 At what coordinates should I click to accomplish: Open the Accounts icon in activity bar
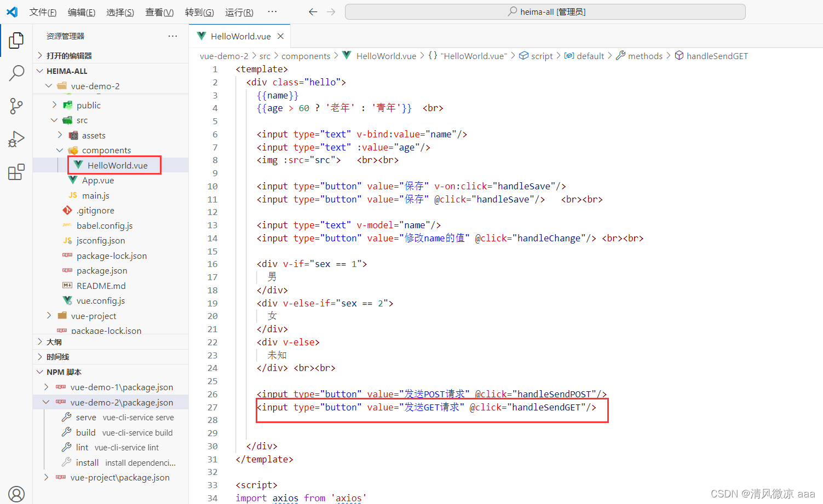tap(16, 494)
